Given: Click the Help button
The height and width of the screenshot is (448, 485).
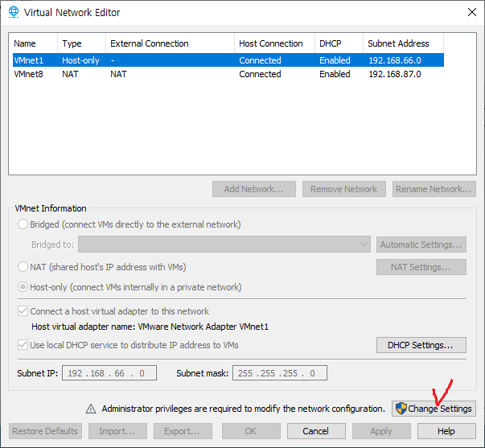Looking at the screenshot, I should [446, 431].
